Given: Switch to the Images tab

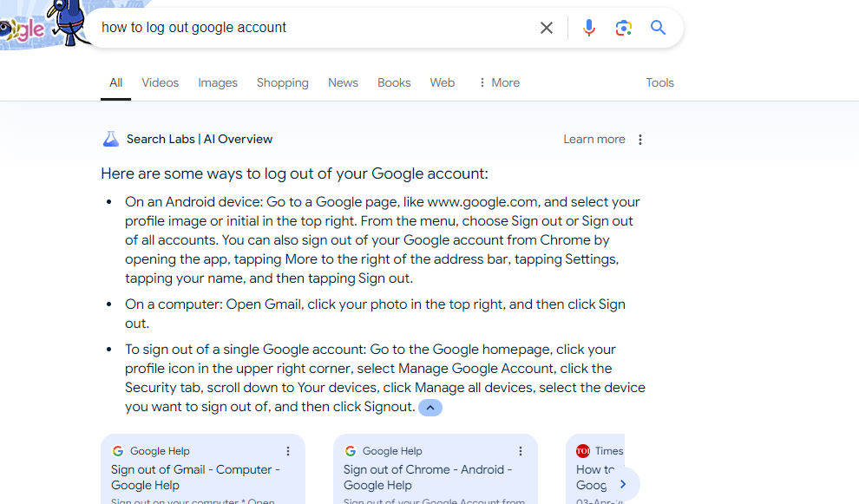Looking at the screenshot, I should pos(218,82).
